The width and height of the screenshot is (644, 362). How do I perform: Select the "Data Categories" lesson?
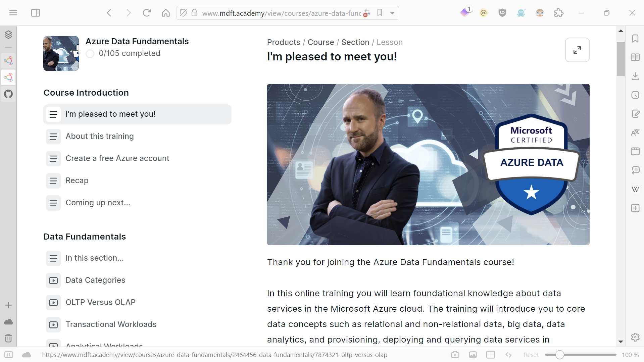[x=95, y=280]
